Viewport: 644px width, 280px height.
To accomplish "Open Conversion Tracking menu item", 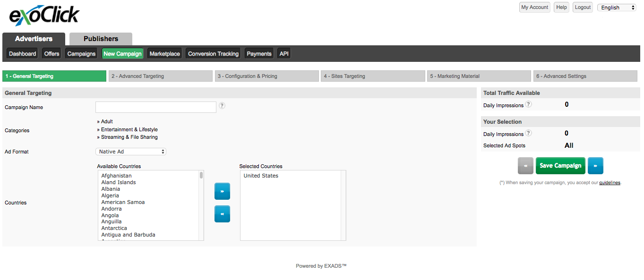I will 213,54.
